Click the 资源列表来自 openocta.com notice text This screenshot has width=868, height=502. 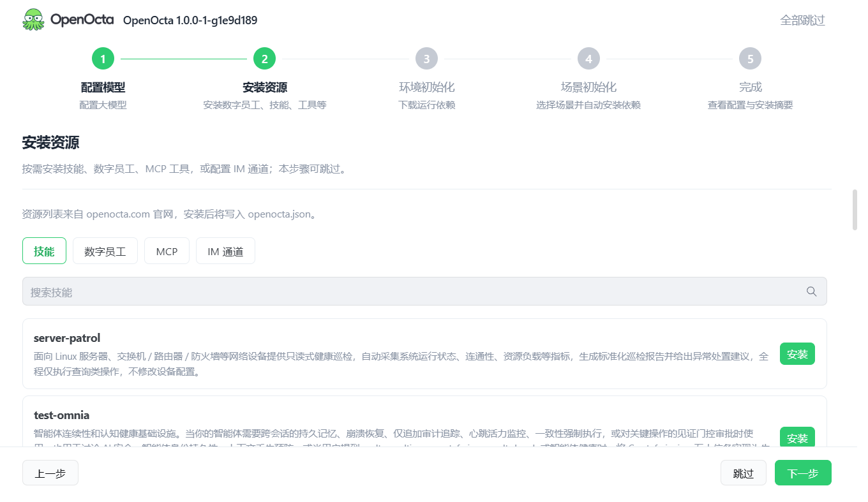coord(169,214)
